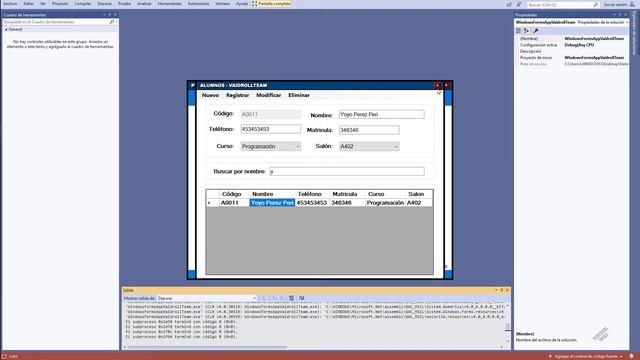Select Alphabetical sort in Propiedades toolbar
This screenshot has height=360, width=640.
[527, 31]
